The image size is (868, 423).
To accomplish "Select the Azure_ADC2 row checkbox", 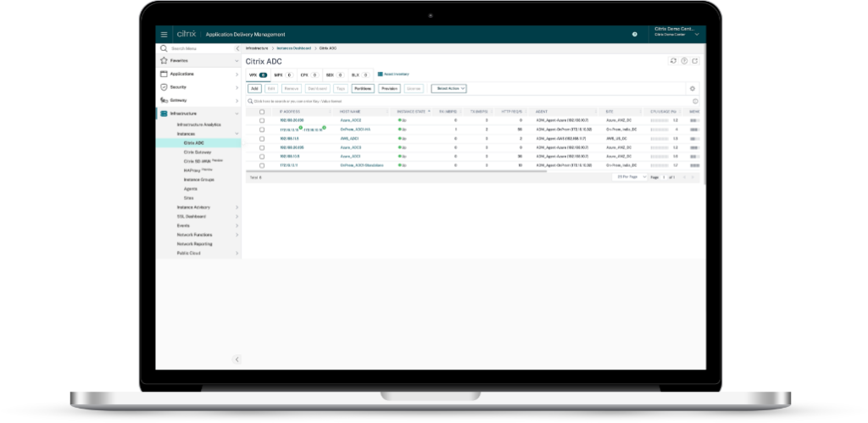I will tap(262, 120).
